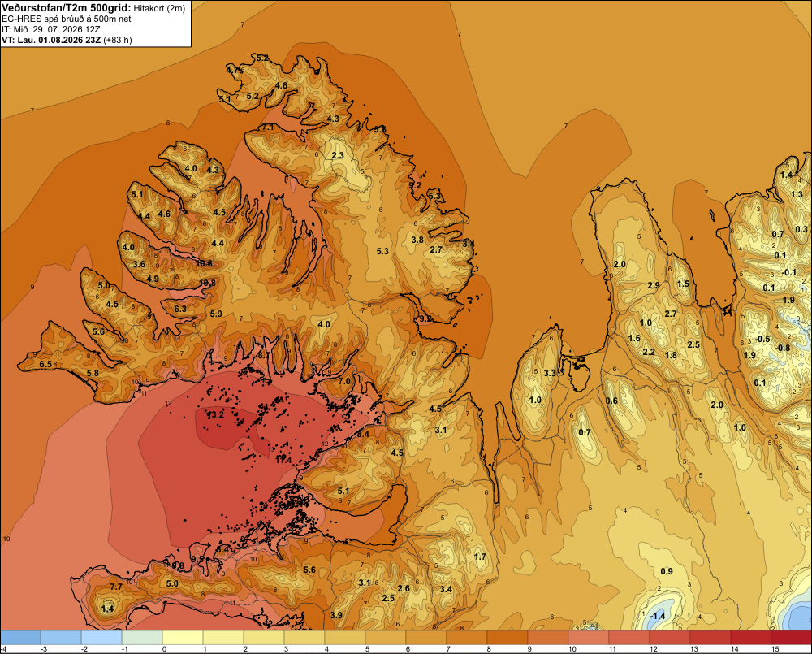812x654 pixels.
Task: Select the 6.5 label on the western peninsula tip
Action: pyautogui.click(x=45, y=364)
